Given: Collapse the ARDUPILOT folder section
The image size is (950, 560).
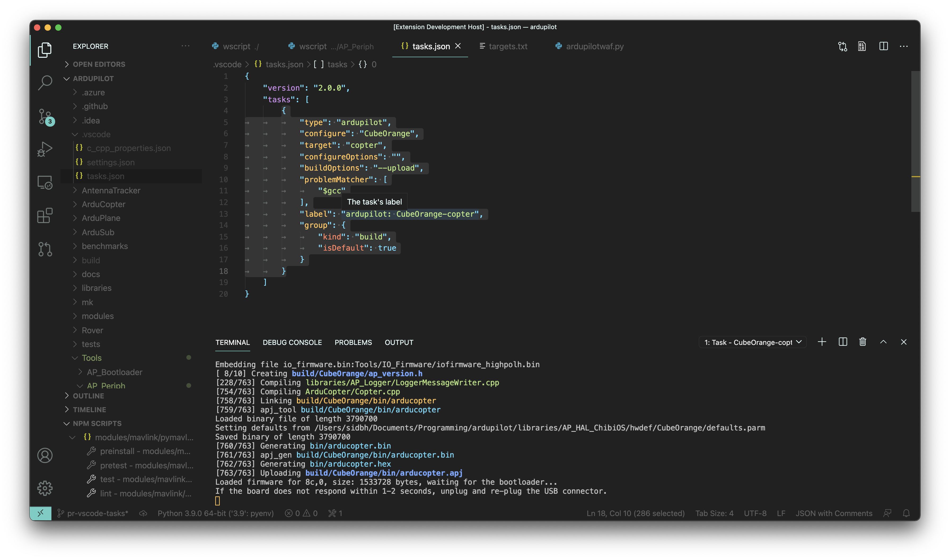Looking at the screenshot, I should 93,78.
